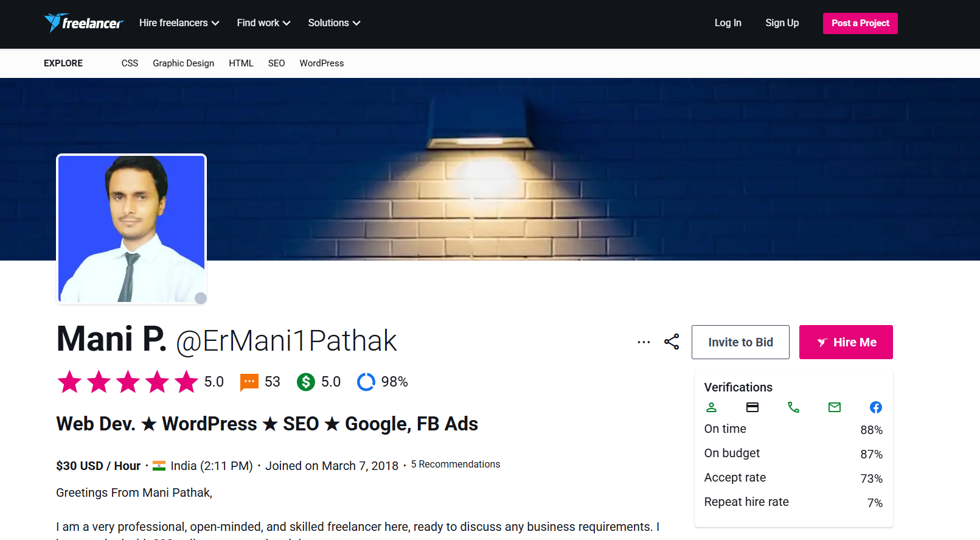Open the WordPress explore category
The image size is (980, 540).
pos(321,63)
